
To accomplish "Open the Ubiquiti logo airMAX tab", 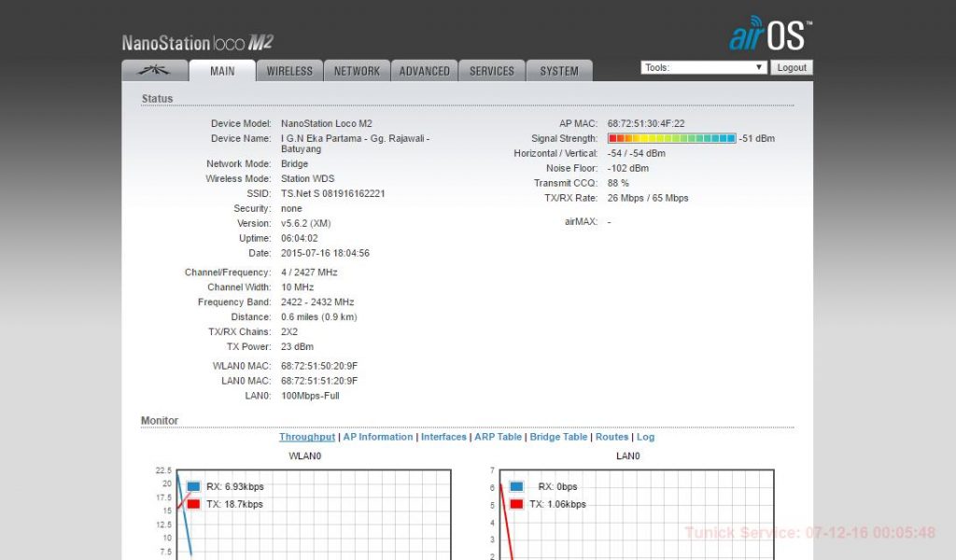I will [x=155, y=71].
